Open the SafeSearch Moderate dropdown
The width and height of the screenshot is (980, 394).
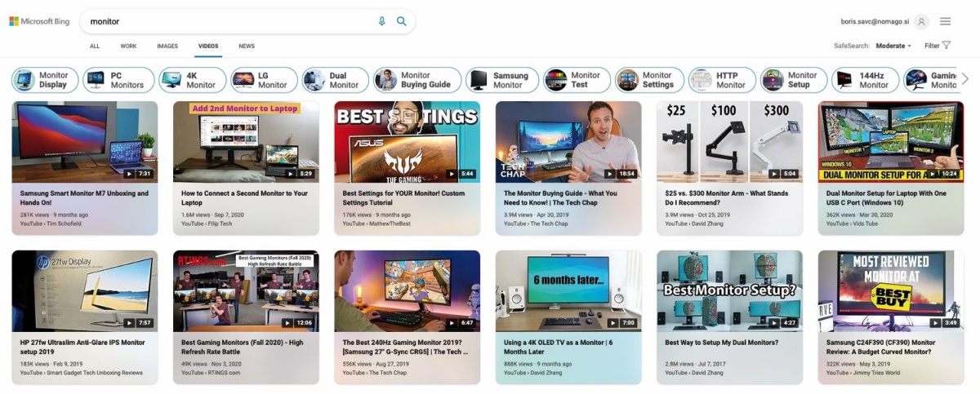point(893,46)
